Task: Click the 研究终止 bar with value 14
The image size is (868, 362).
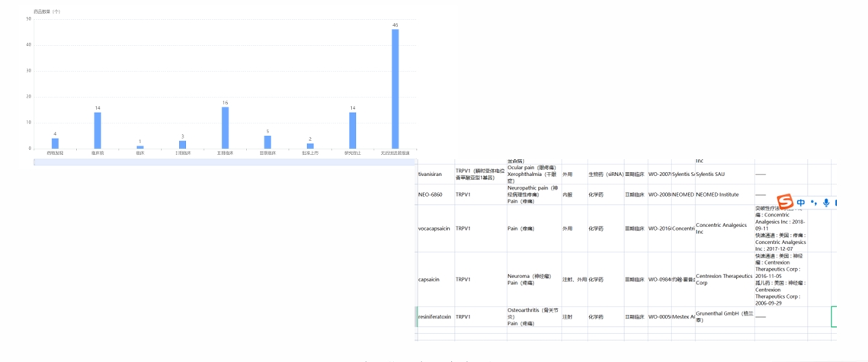Action: (353, 130)
